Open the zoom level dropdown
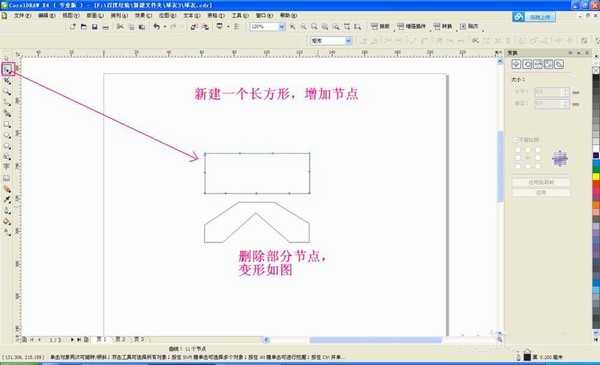 pyautogui.click(x=282, y=27)
